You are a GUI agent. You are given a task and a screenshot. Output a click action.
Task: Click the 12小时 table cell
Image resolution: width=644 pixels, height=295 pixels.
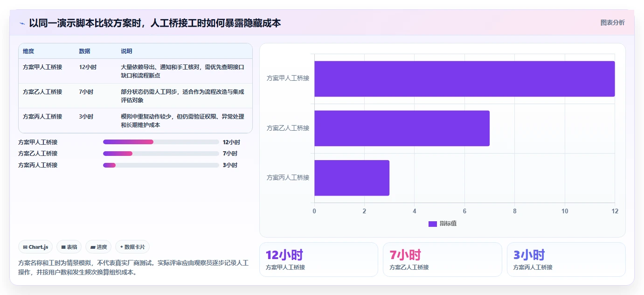(88, 67)
